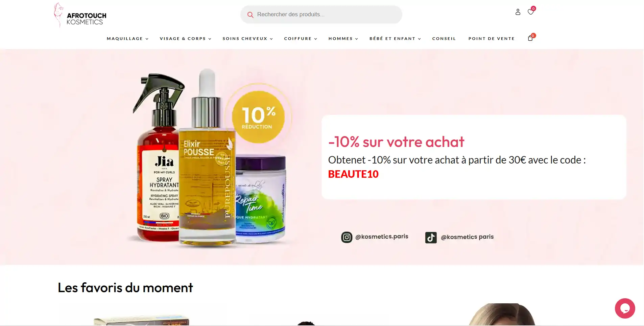Expand the Visage & Corps menu
644x326 pixels.
coord(185,39)
